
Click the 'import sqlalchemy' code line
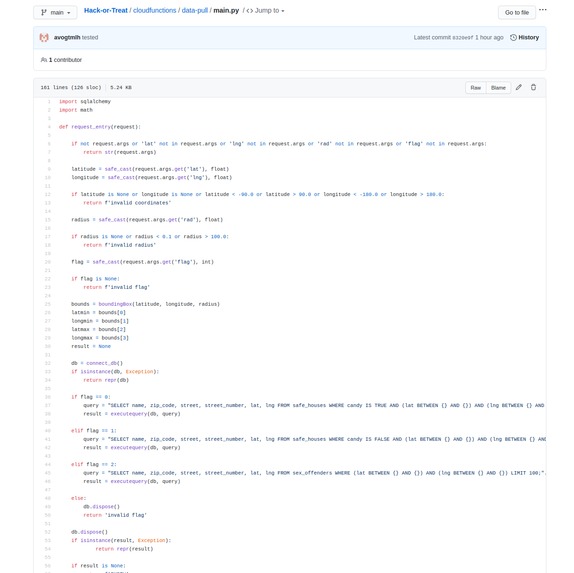tap(85, 101)
